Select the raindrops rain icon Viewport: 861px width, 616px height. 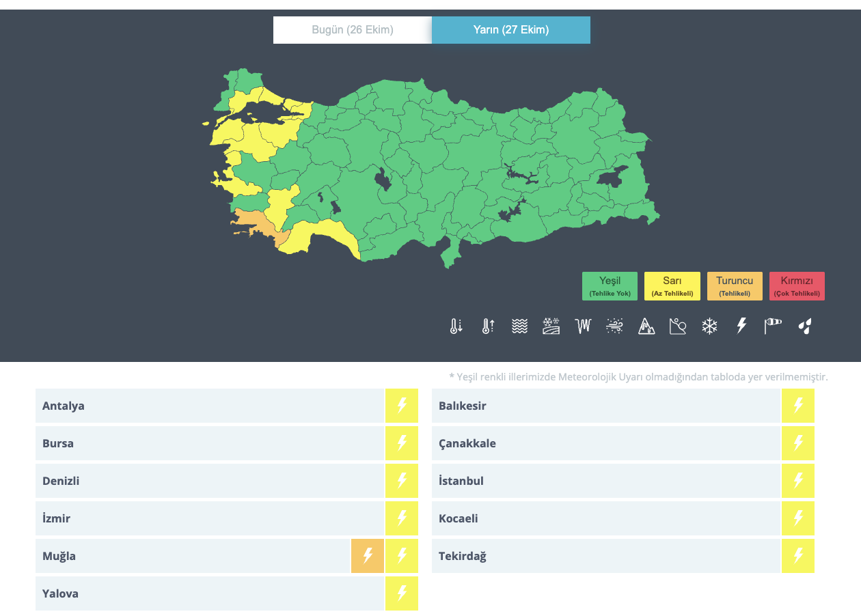[805, 326]
